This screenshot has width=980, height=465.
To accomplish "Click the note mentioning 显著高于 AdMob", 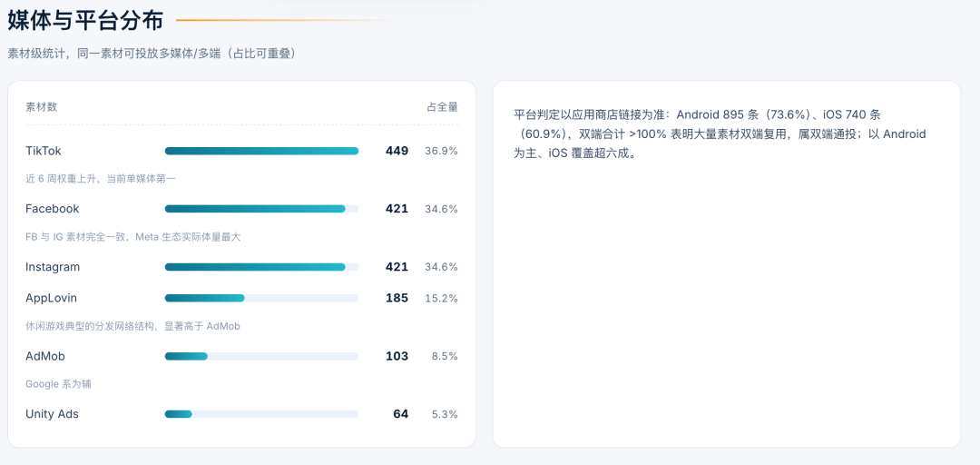I will [133, 326].
